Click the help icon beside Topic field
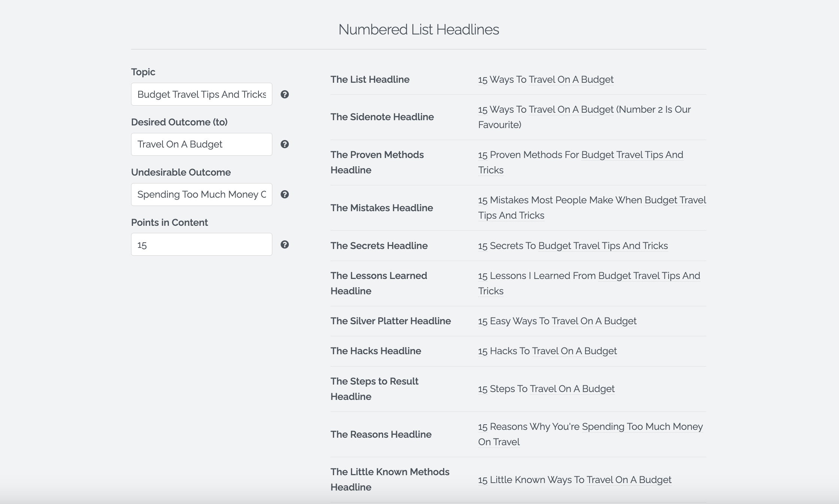Viewport: 839px width, 504px height. [x=285, y=94]
